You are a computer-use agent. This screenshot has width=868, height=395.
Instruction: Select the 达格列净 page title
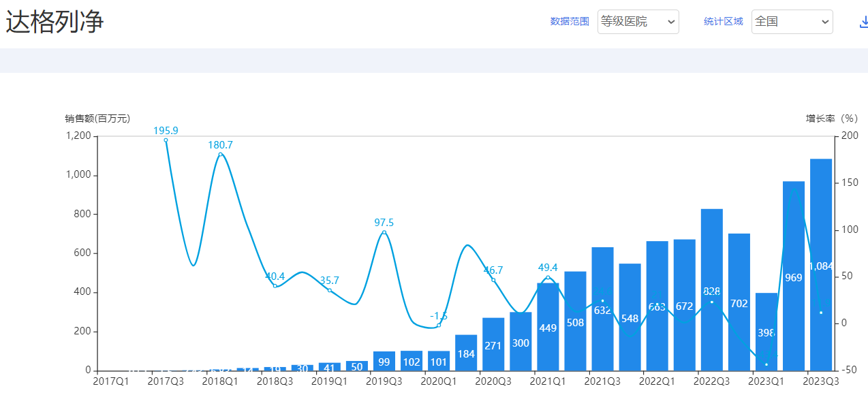pos(55,22)
